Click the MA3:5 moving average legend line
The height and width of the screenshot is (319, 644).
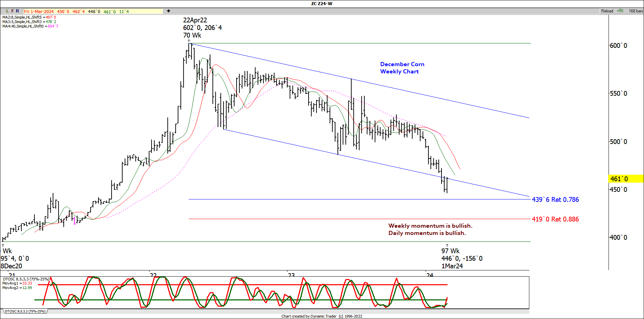point(29,22)
